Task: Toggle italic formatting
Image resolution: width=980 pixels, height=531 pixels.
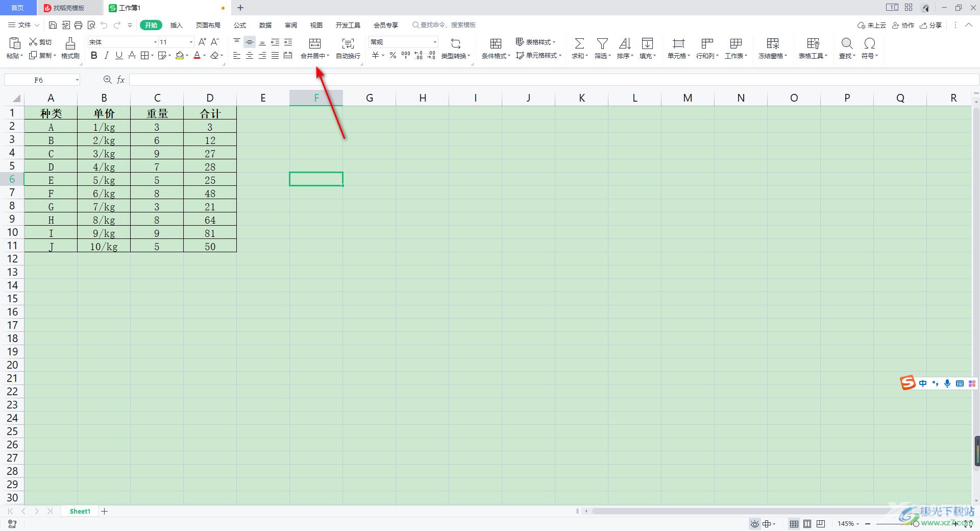Action: pyautogui.click(x=106, y=55)
